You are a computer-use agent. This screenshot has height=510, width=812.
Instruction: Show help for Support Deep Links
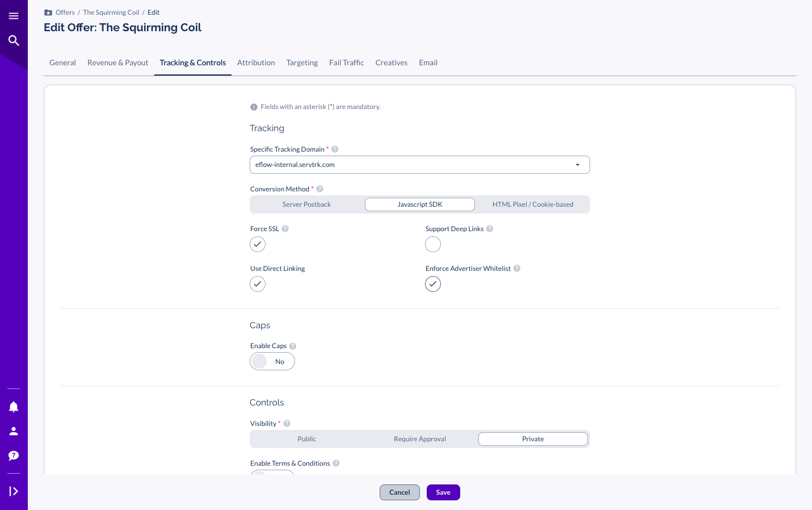coord(490,229)
